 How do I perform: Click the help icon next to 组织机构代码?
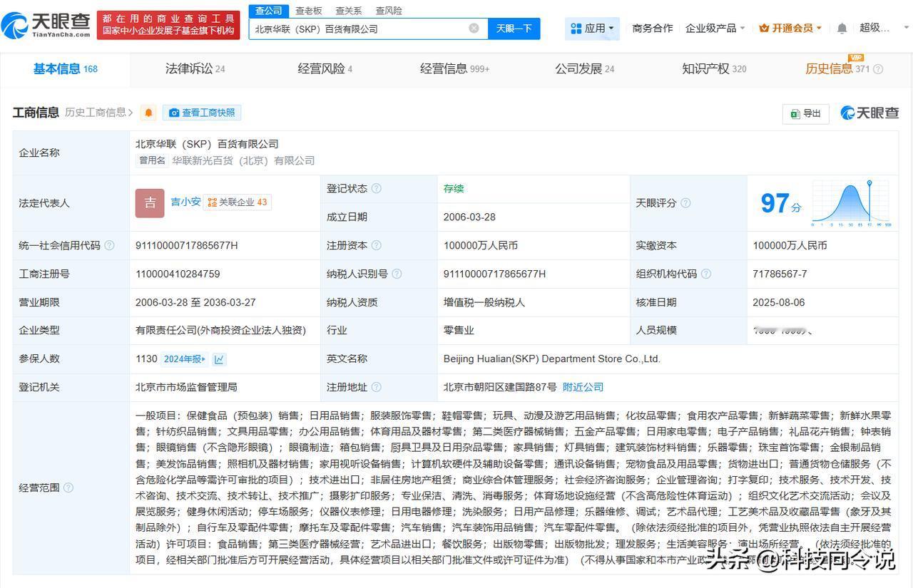tap(705, 274)
